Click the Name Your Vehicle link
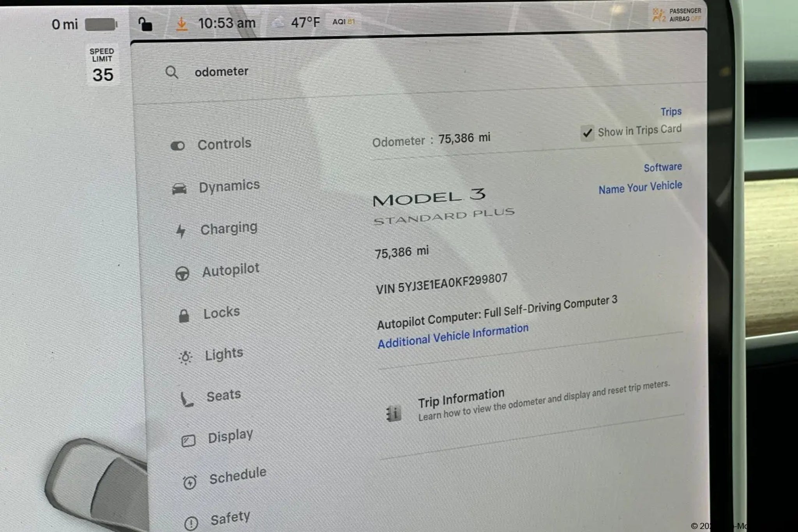798x532 pixels. pyautogui.click(x=640, y=187)
